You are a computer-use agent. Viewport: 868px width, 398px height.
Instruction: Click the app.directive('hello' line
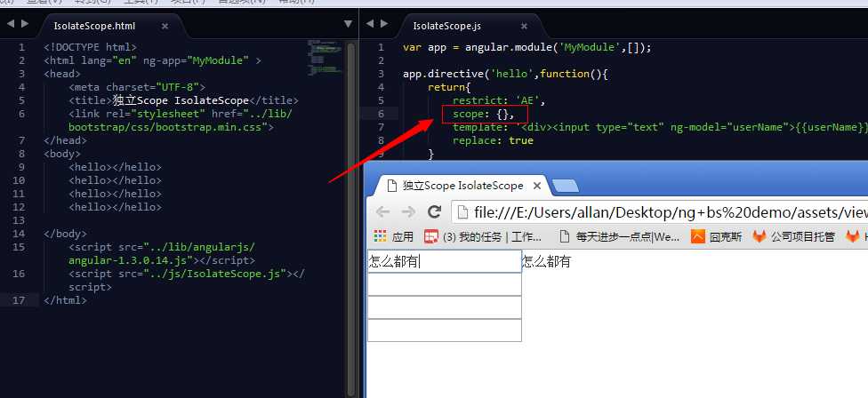505,74
